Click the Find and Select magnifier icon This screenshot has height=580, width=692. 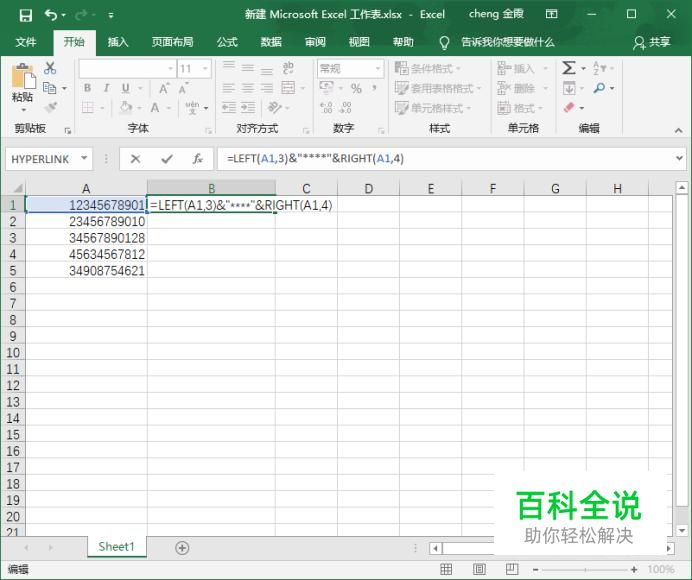click(599, 88)
